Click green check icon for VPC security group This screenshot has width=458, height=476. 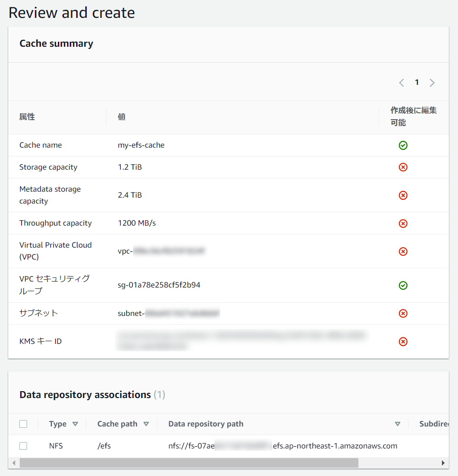(403, 285)
